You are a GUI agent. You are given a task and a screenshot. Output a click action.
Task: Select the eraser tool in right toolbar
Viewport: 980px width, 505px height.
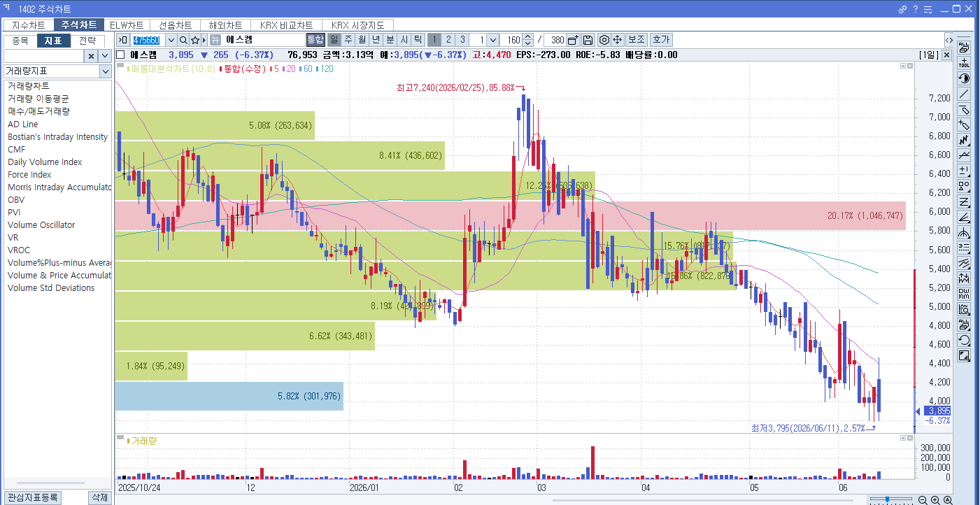click(964, 109)
